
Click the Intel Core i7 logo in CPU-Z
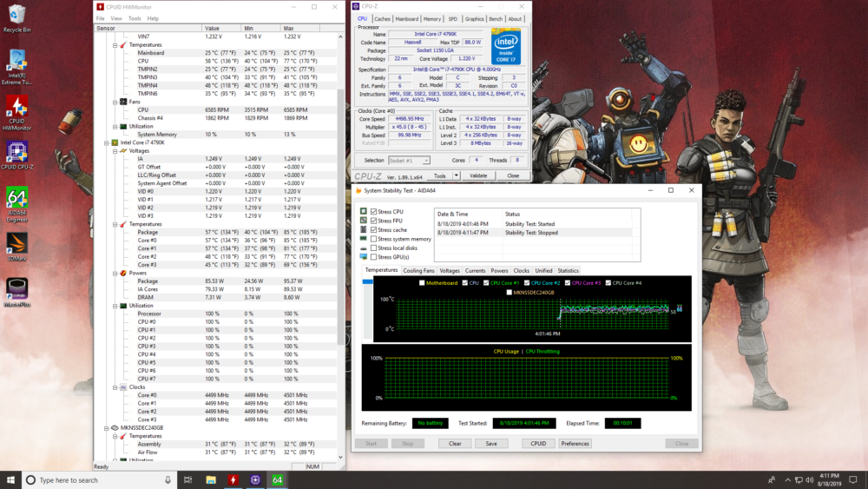(x=506, y=47)
